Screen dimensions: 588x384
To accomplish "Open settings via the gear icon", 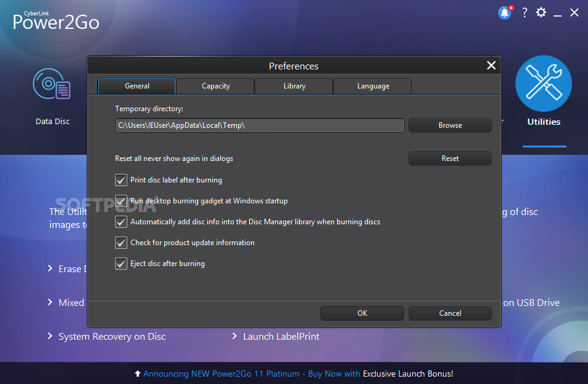I will tap(541, 12).
